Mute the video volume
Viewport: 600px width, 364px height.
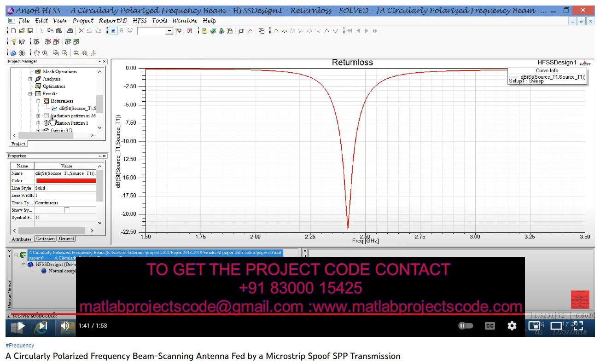pos(65,326)
